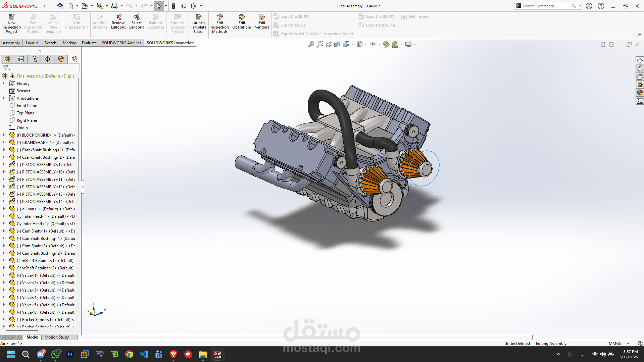Click the Home icon in the top toolbar

60,6
